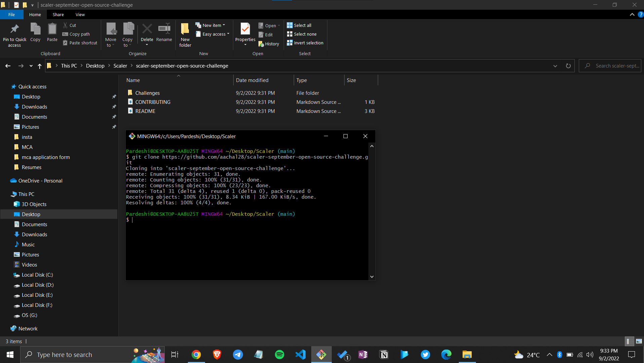Screen dimensions: 644x363
Task: Open file History from the Open group
Action: point(269,44)
